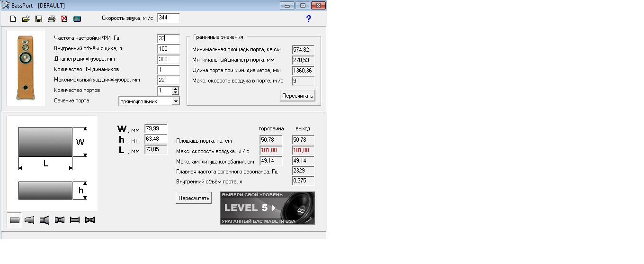Click the Частота настройки ФИ input field
644x264 pixels.
pos(169,38)
